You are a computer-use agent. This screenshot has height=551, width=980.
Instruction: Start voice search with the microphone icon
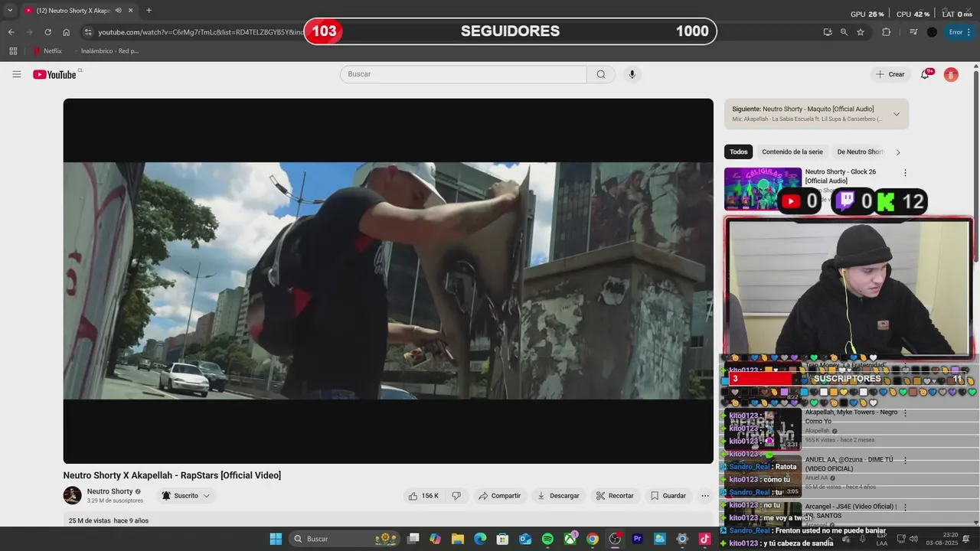click(632, 74)
